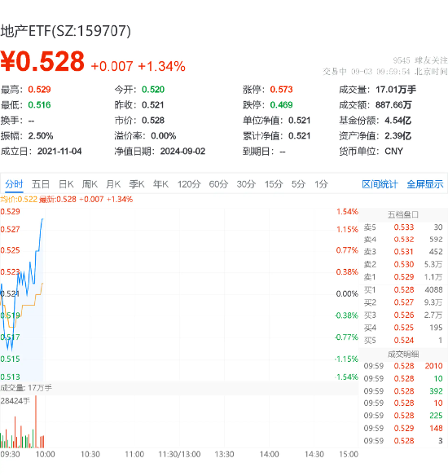Select the 买5 0.524 order row
The image size is (448, 476).
[403, 341]
